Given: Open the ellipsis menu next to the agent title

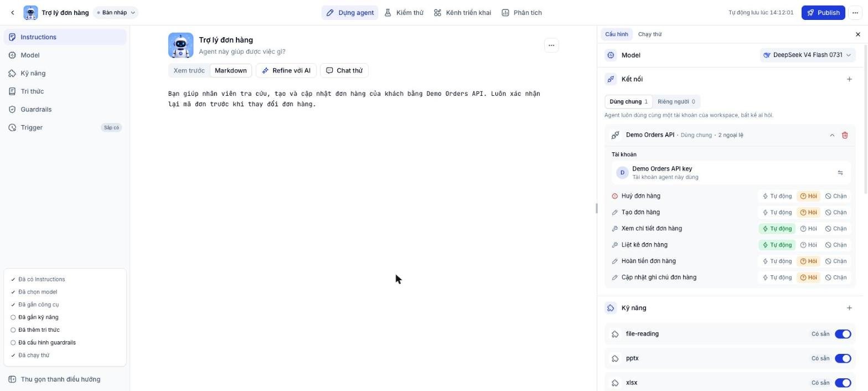Looking at the screenshot, I should 551,45.
